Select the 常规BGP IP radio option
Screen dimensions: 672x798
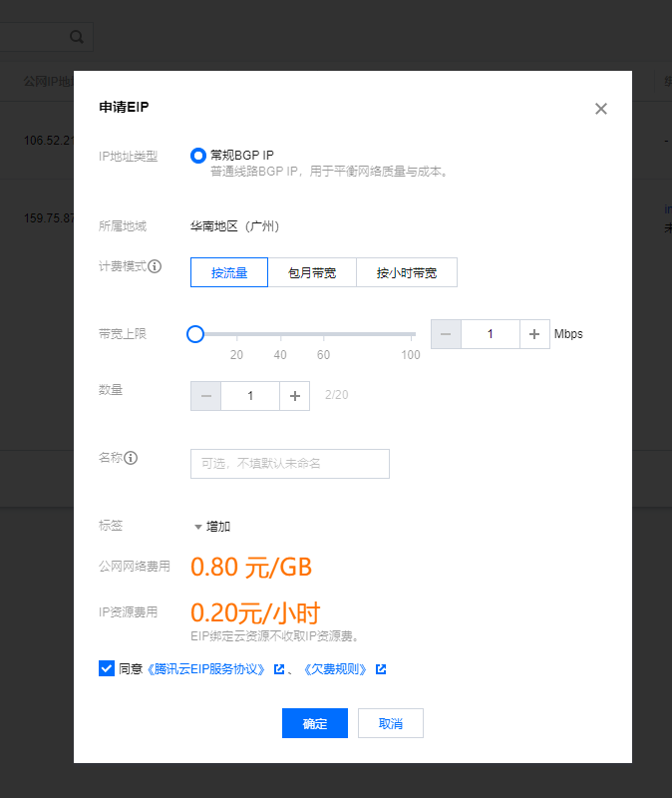click(x=197, y=156)
